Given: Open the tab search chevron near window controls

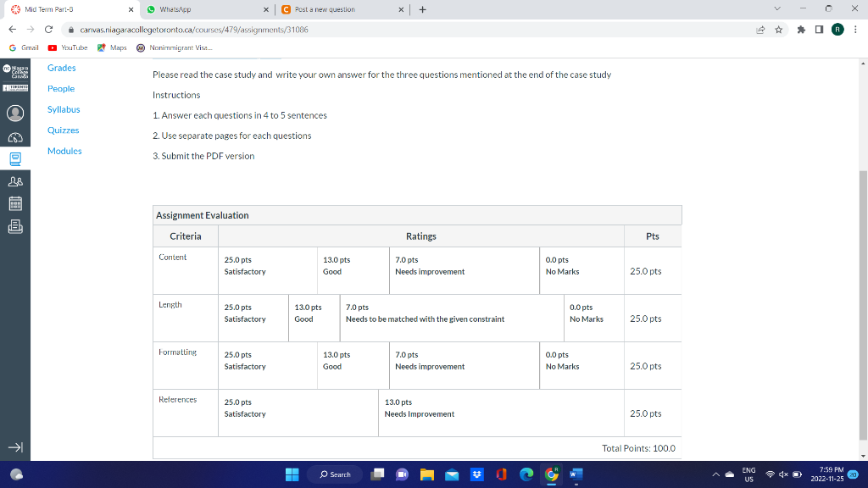Looking at the screenshot, I should pyautogui.click(x=776, y=8).
